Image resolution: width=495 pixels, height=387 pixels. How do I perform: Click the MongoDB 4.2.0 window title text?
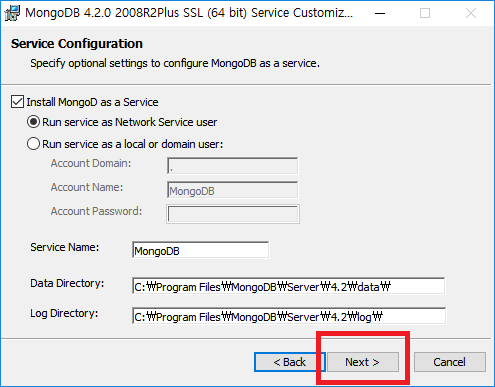[189, 13]
